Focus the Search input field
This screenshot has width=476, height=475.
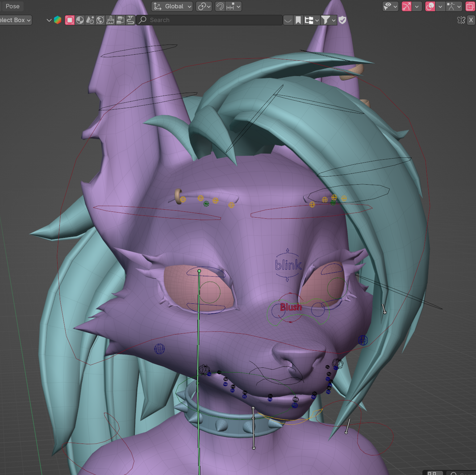tap(210, 20)
